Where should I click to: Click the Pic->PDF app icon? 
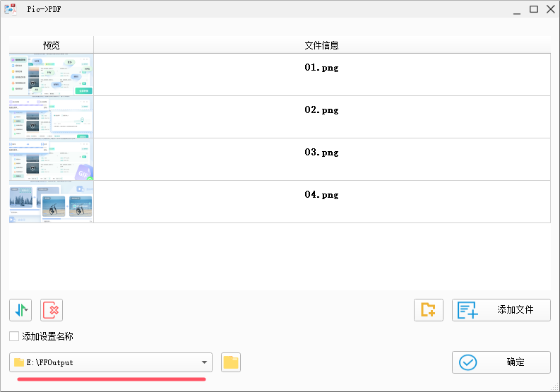(11, 9)
